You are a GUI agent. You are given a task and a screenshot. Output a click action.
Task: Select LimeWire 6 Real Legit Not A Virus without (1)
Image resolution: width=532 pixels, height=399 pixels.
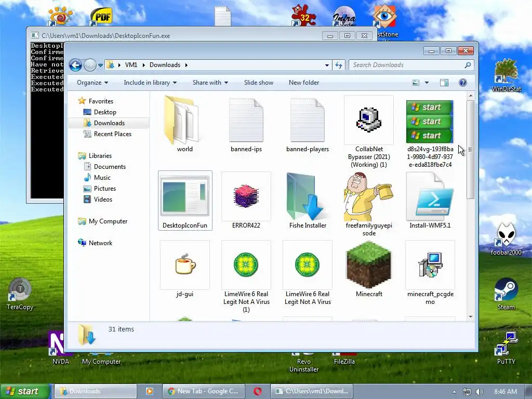[308, 264]
